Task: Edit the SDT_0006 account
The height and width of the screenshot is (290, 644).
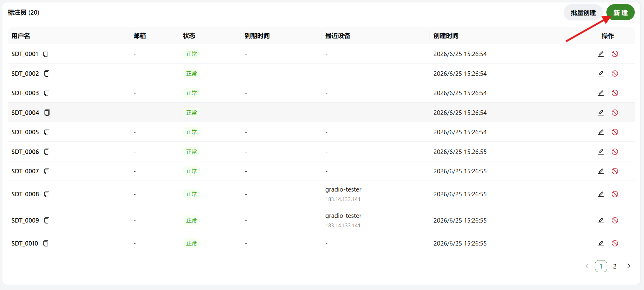Action: [x=601, y=152]
